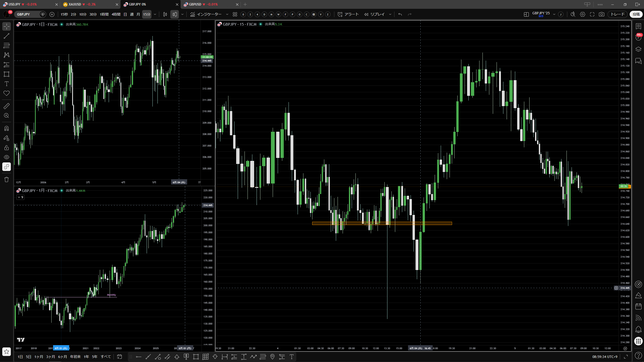This screenshot has width=644, height=362.
Task: Click the GBPJPY symbol search field
Action: (x=28, y=14)
